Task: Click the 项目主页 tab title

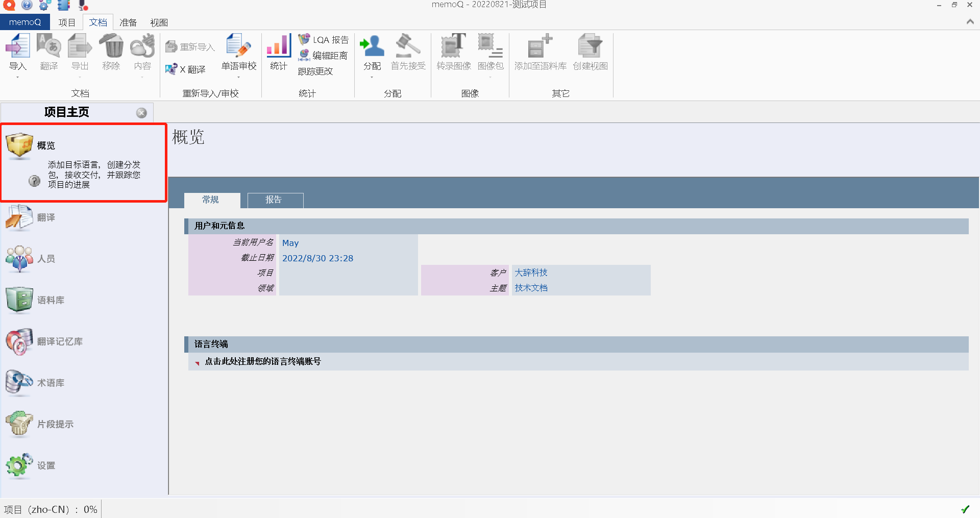Action: point(66,112)
